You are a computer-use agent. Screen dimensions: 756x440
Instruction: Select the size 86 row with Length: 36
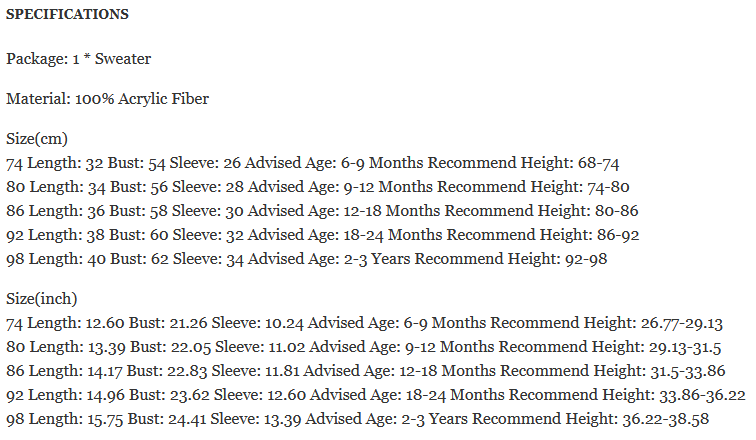click(x=322, y=211)
